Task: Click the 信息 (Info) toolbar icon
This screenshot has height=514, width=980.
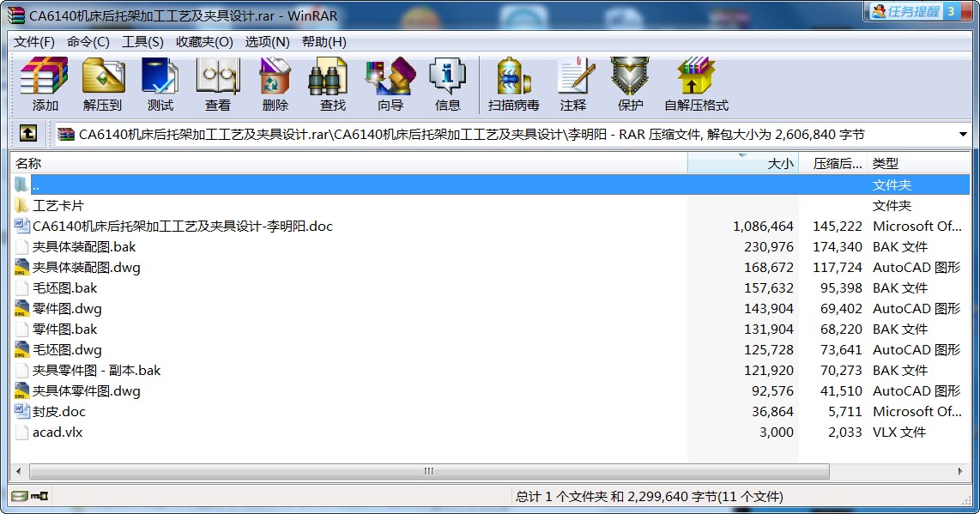Action: click(x=447, y=76)
